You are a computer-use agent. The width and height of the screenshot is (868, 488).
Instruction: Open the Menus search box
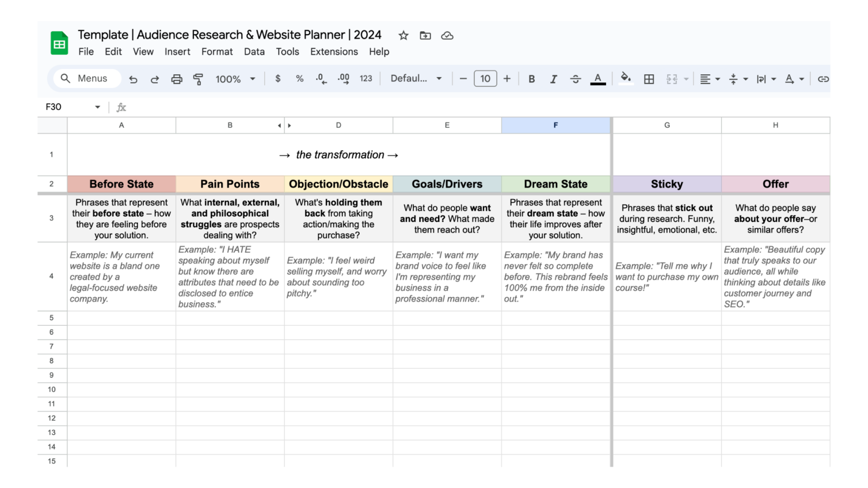[85, 78]
